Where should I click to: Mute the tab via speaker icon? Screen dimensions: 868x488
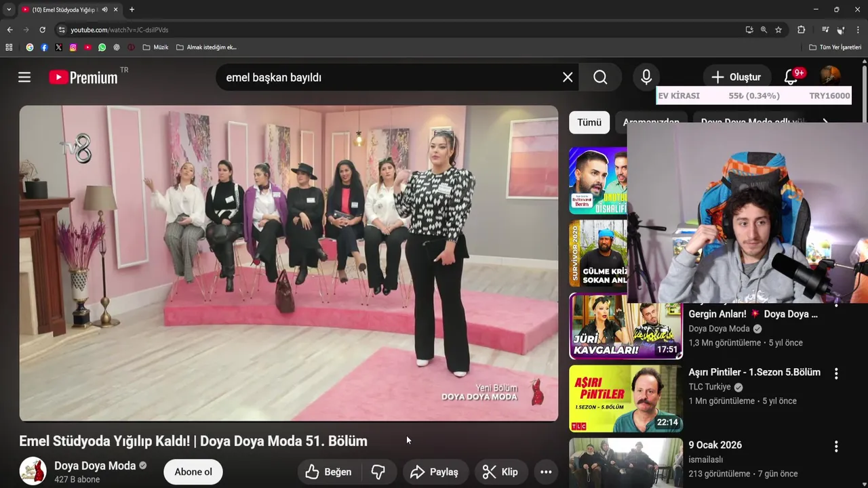pyautogui.click(x=104, y=9)
